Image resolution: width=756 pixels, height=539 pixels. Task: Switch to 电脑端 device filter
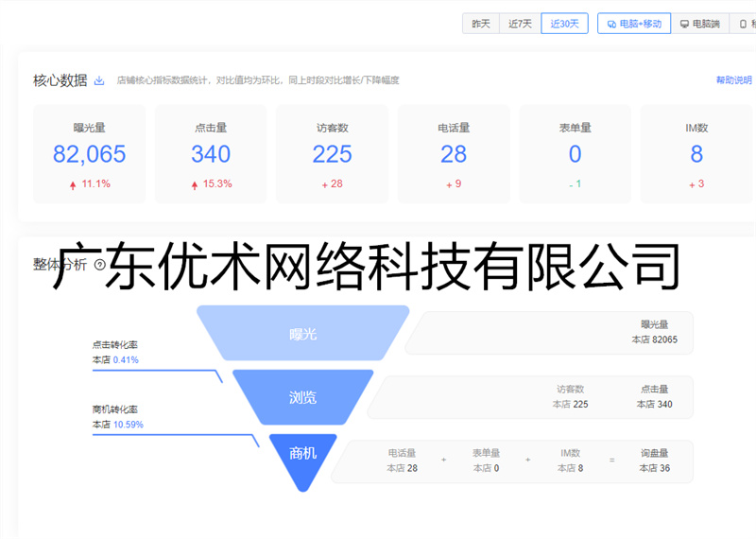coord(700,24)
